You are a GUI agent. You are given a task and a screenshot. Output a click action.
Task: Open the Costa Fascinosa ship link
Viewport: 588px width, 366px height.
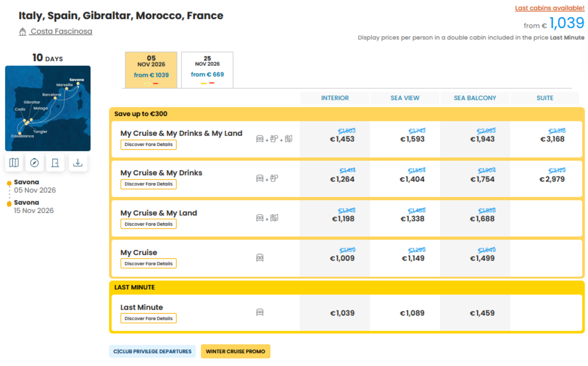pos(61,32)
